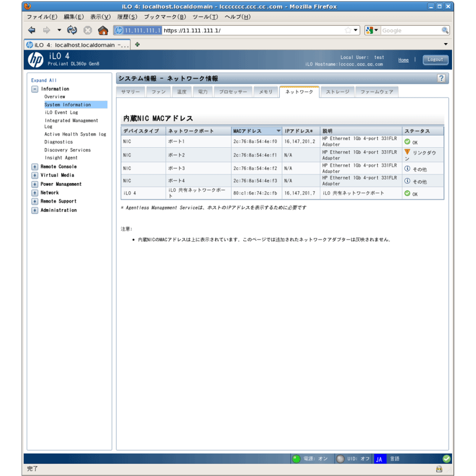Image resolution: width=476 pixels, height=476 pixels.
Task: Click the Home link in header
Action: pos(403,60)
